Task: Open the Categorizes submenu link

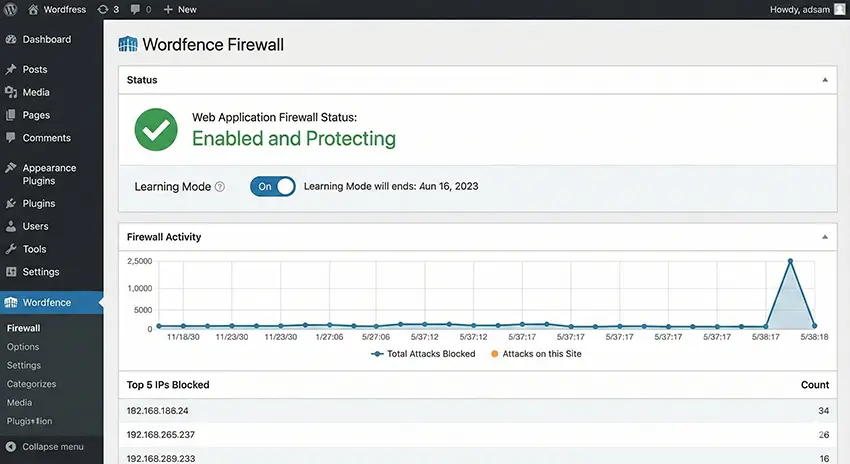Action: coord(31,384)
